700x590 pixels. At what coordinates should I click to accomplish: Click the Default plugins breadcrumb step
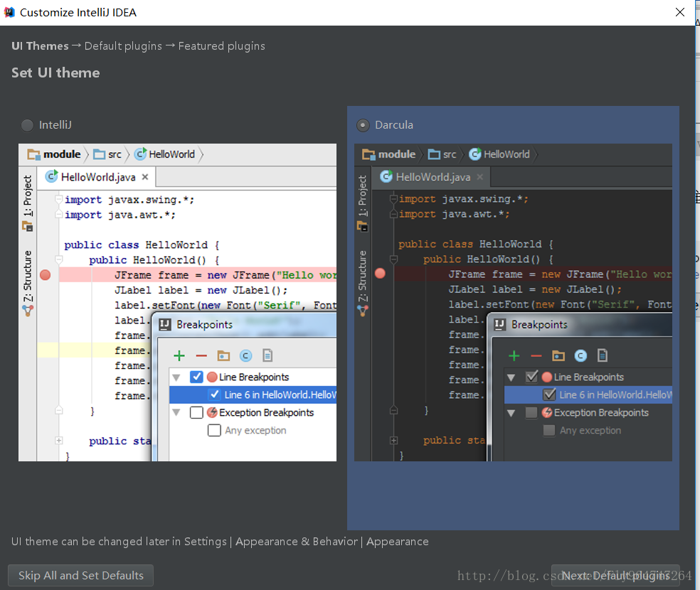[x=123, y=46]
